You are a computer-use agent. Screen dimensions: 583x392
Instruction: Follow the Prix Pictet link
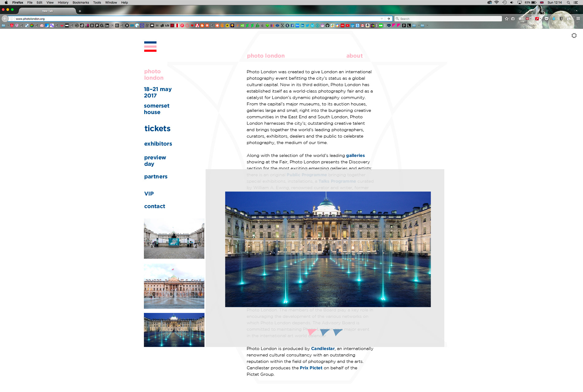311,368
